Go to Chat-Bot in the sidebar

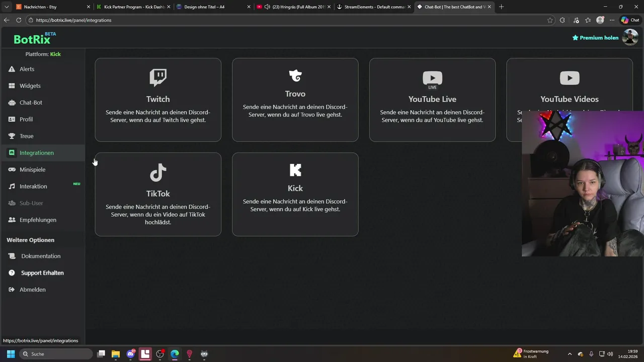pos(42,103)
